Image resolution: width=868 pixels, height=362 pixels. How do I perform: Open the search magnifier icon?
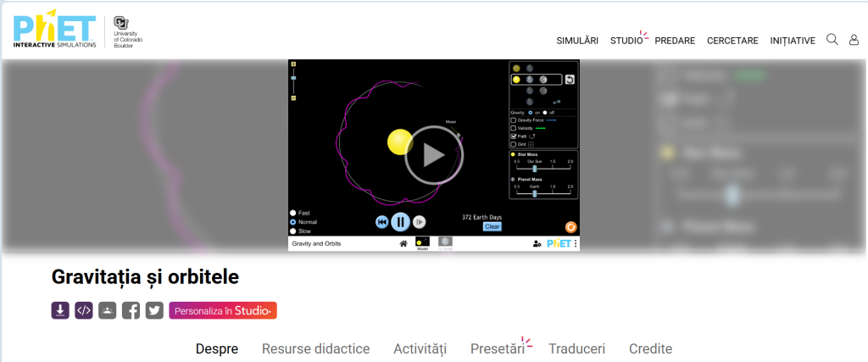pyautogui.click(x=832, y=40)
